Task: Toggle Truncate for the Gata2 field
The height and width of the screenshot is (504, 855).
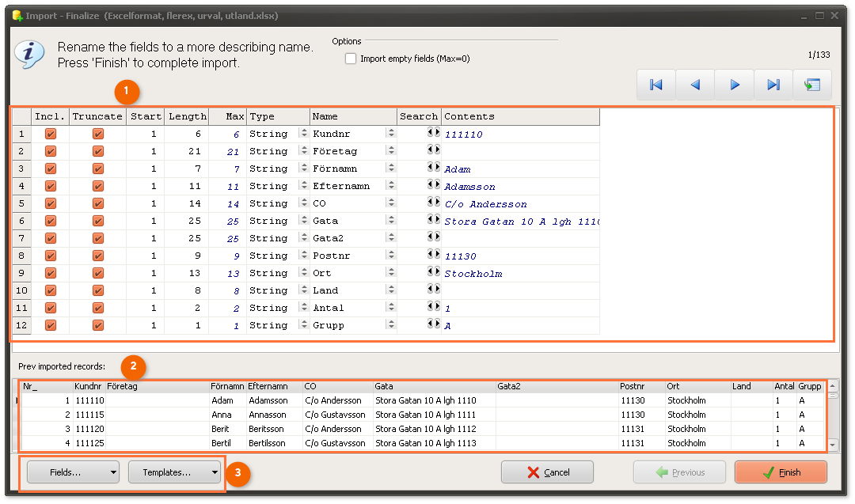Action: click(x=98, y=239)
